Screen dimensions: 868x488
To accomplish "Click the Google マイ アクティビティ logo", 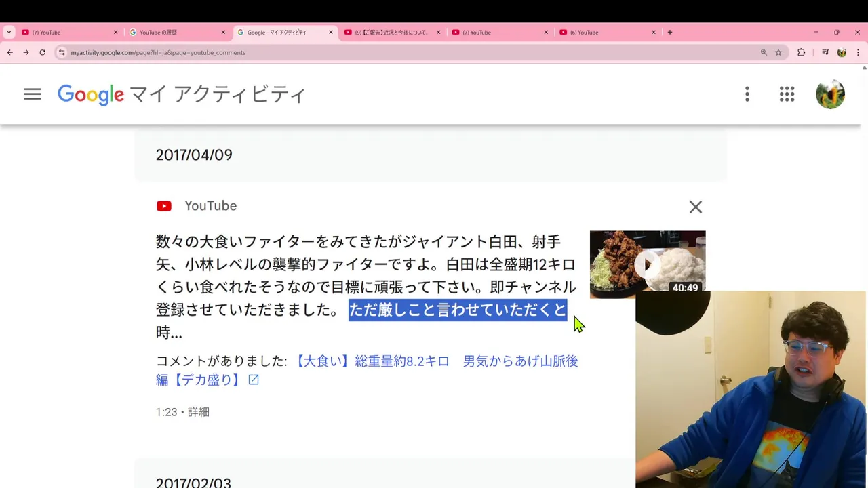I will coord(182,94).
